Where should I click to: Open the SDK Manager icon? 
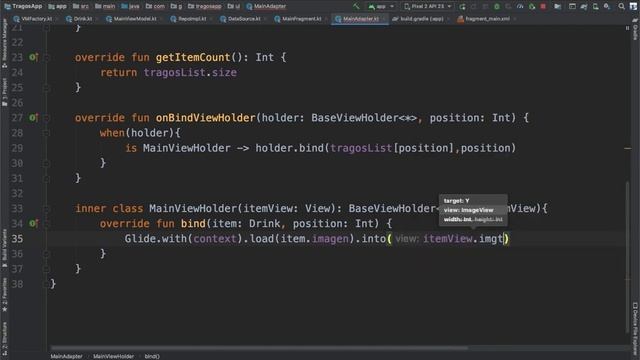coord(607,6)
